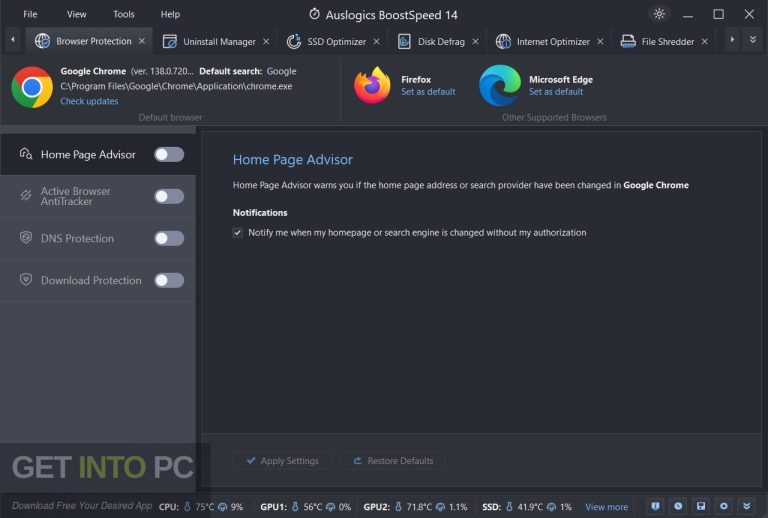The image size is (768, 518).
Task: Uncheck notify on homepage change checkbox
Action: click(238, 233)
